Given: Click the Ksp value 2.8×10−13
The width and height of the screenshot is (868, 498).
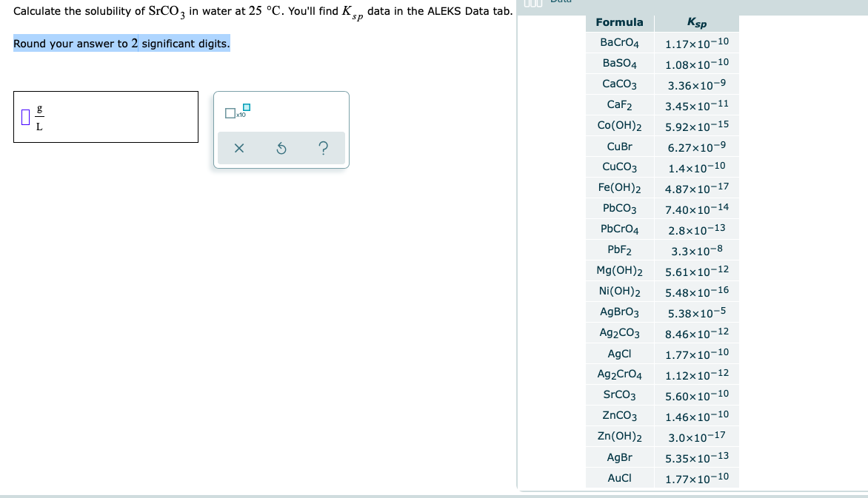Looking at the screenshot, I should tap(697, 229).
